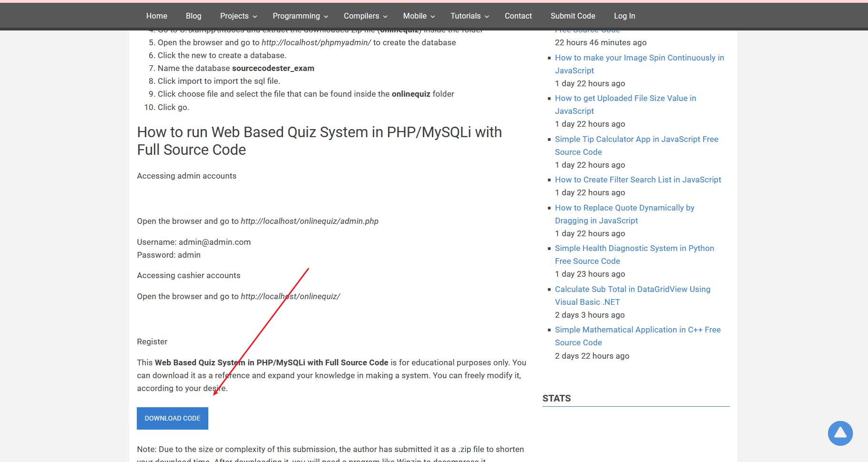This screenshot has height=462, width=868.
Task: Click the '2 days 3 hours ago' timestamp
Action: [590, 315]
